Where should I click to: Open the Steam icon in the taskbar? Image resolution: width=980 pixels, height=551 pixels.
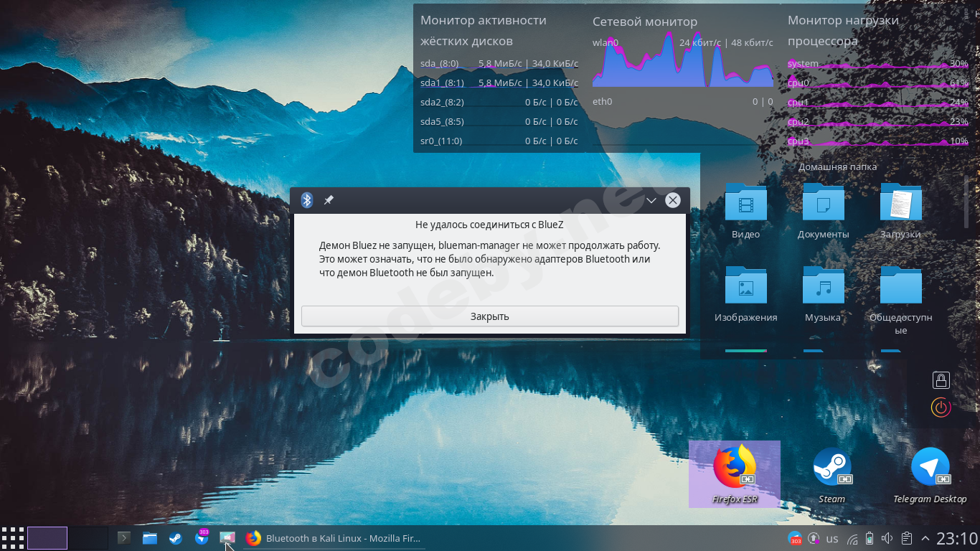pos(175,538)
